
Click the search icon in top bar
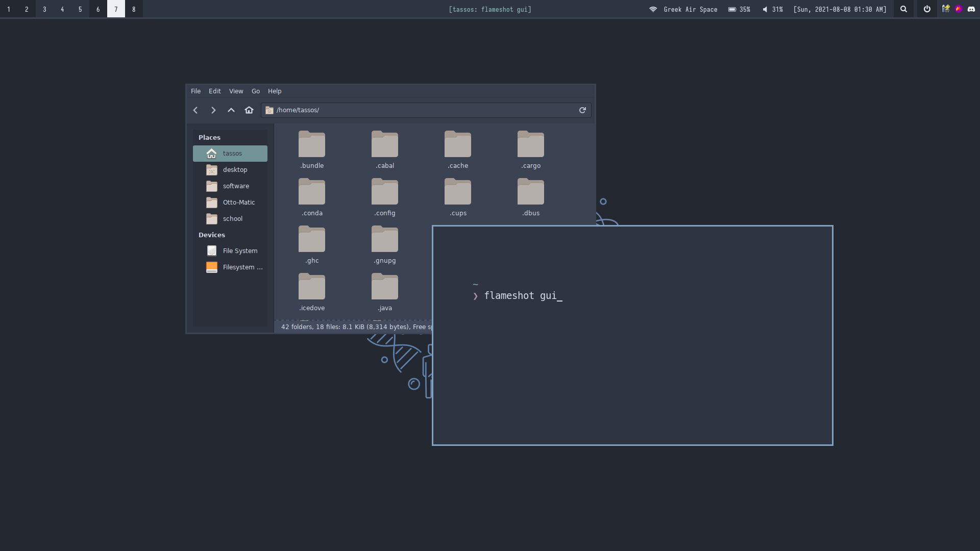903,9
